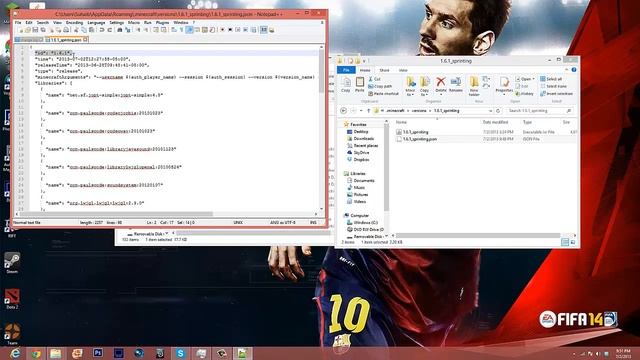Switch Explorer to details view icon
The width and height of the screenshot is (640, 360).
pos(565,242)
